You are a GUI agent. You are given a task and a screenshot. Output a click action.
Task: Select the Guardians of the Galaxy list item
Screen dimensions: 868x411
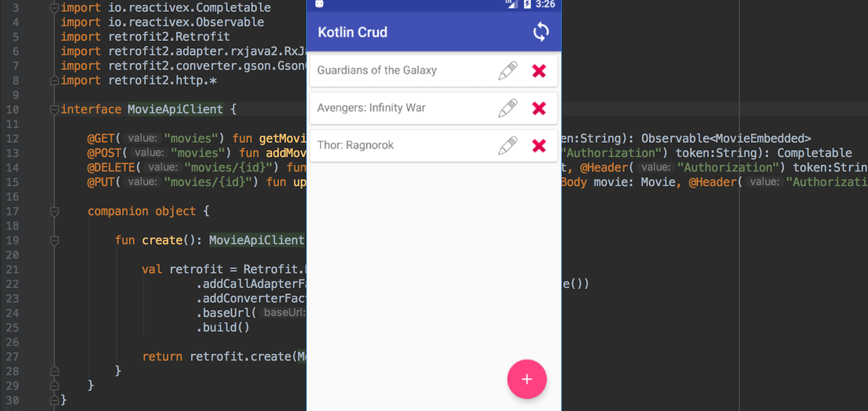(401, 70)
